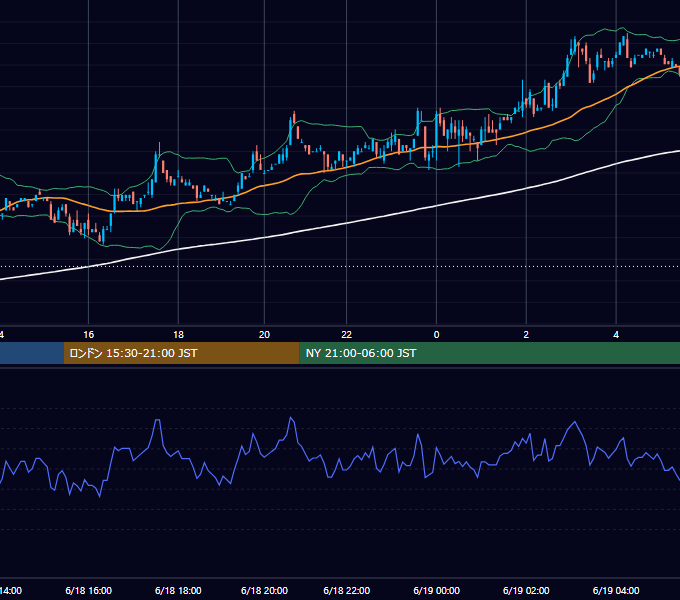The image size is (680, 600).
Task: Select the 18 hour label on price chart axis
Action: pos(178,335)
